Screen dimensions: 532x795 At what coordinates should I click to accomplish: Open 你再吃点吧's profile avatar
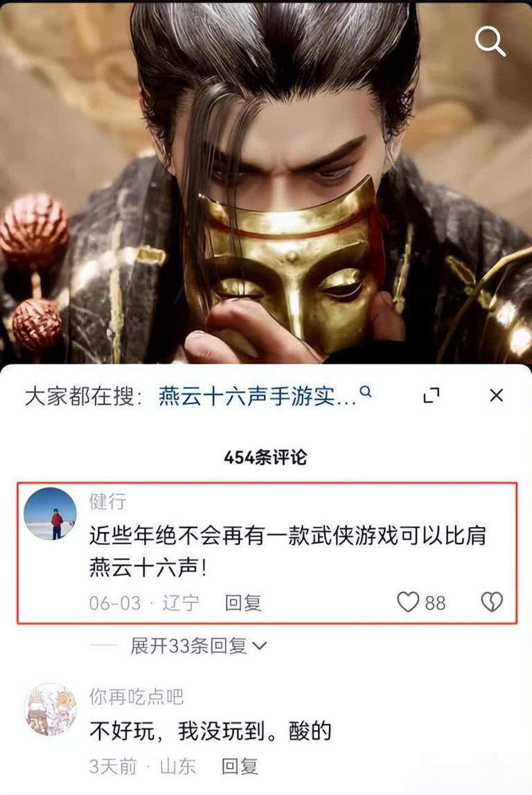point(50,709)
